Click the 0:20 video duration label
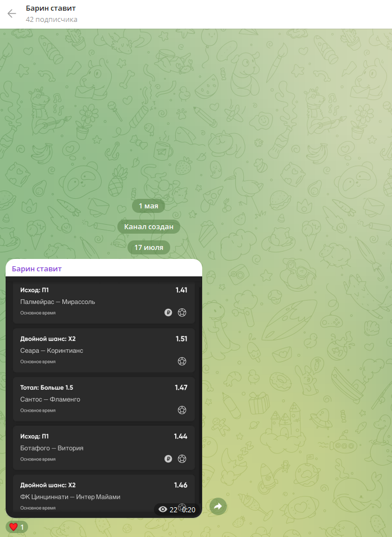 tap(188, 509)
